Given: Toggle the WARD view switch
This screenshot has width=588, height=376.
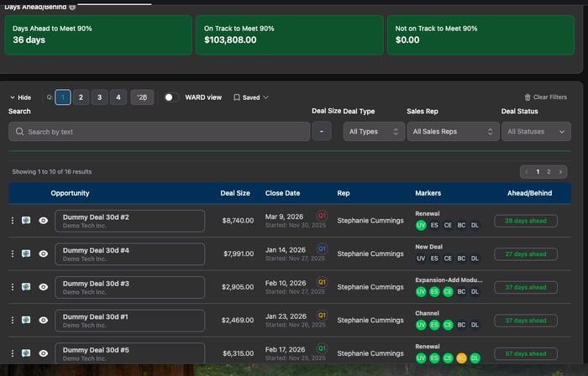Looking at the screenshot, I should (171, 97).
